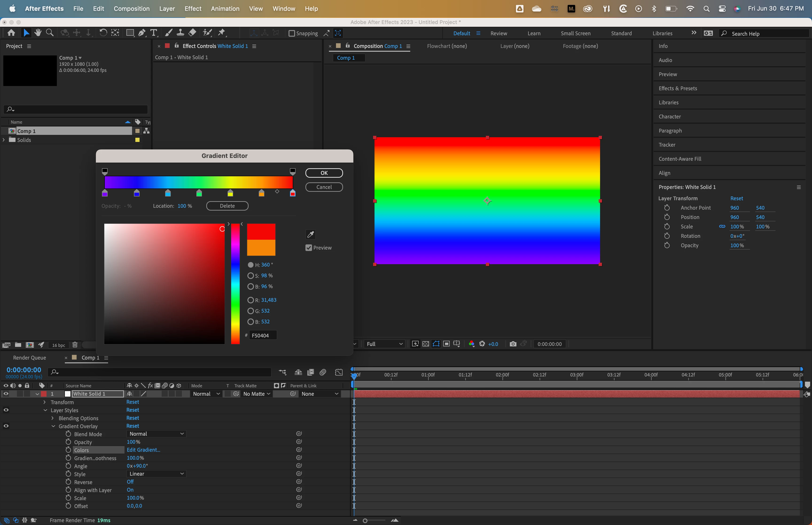This screenshot has height=525, width=812.
Task: Switch to Render Queue tab
Action: pyautogui.click(x=29, y=358)
